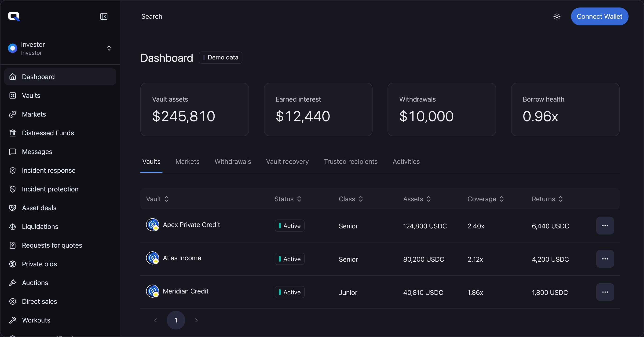This screenshot has height=337, width=644.
Task: Open the Trusted recipients tab
Action: coord(351,162)
